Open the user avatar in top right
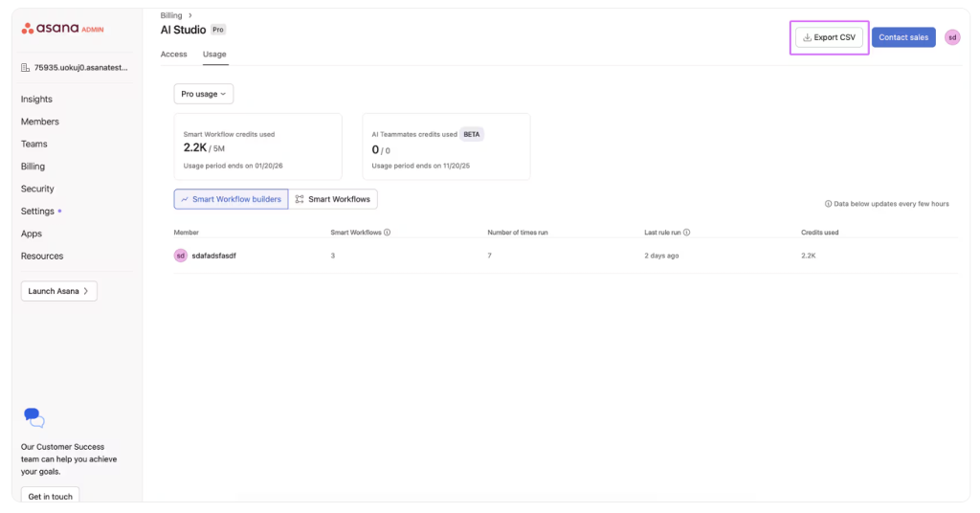 951,37
